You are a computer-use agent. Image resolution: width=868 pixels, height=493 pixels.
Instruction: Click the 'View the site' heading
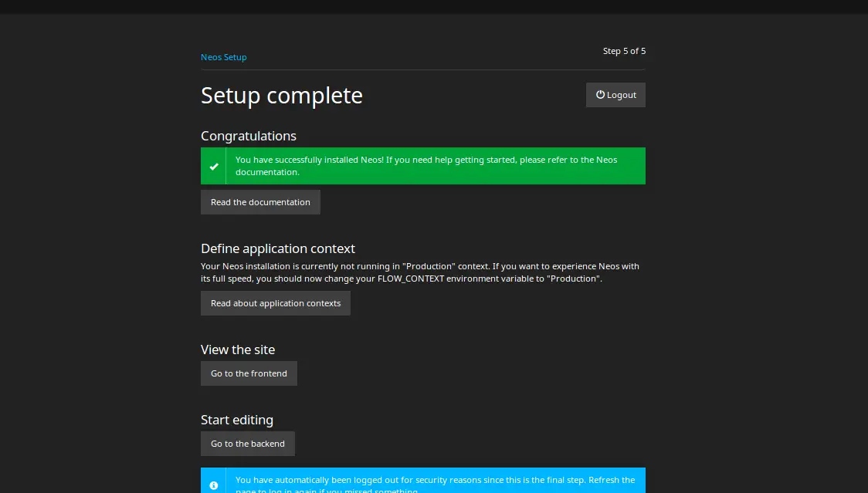pyautogui.click(x=238, y=349)
